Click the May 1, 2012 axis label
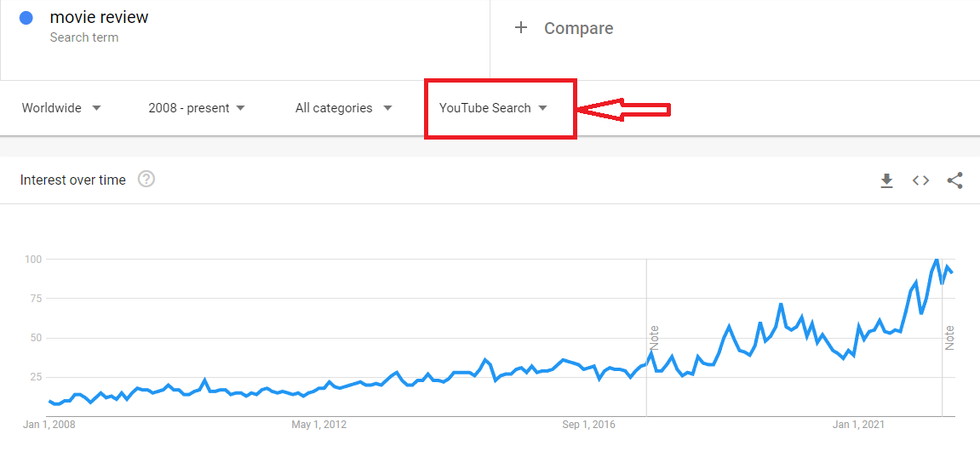The image size is (980, 457). pos(318,425)
